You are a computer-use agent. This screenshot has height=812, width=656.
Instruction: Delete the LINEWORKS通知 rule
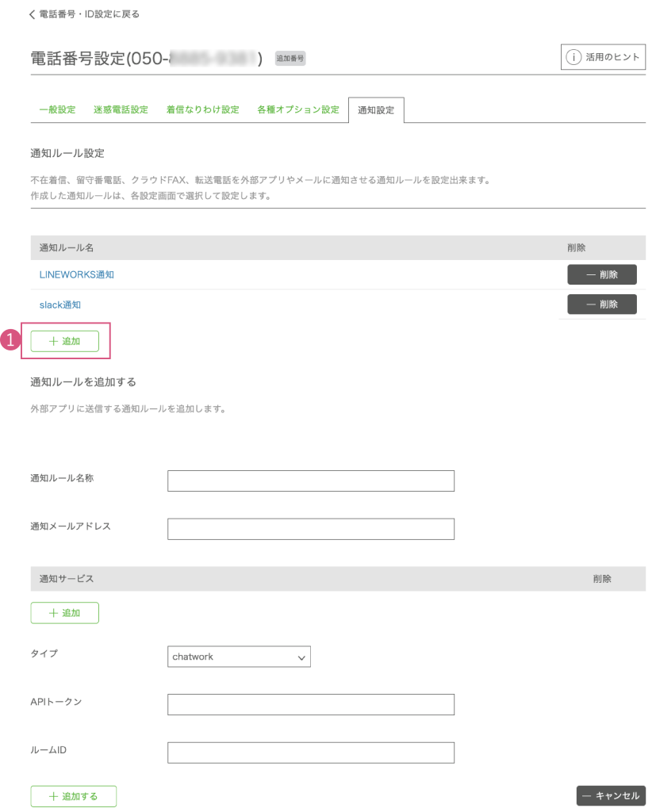(x=601, y=274)
